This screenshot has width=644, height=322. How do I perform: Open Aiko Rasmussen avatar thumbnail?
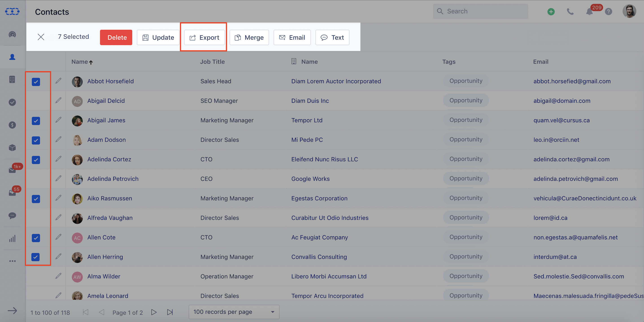pos(77,199)
